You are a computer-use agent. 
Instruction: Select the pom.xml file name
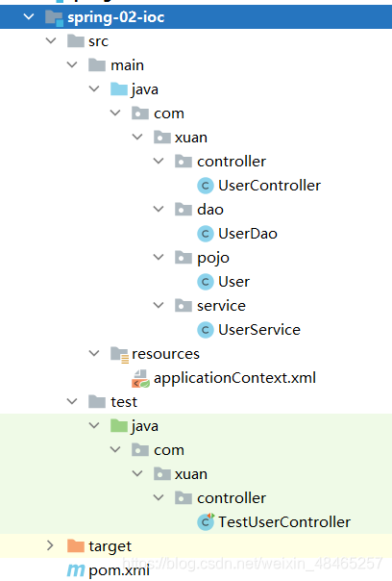pos(119,570)
